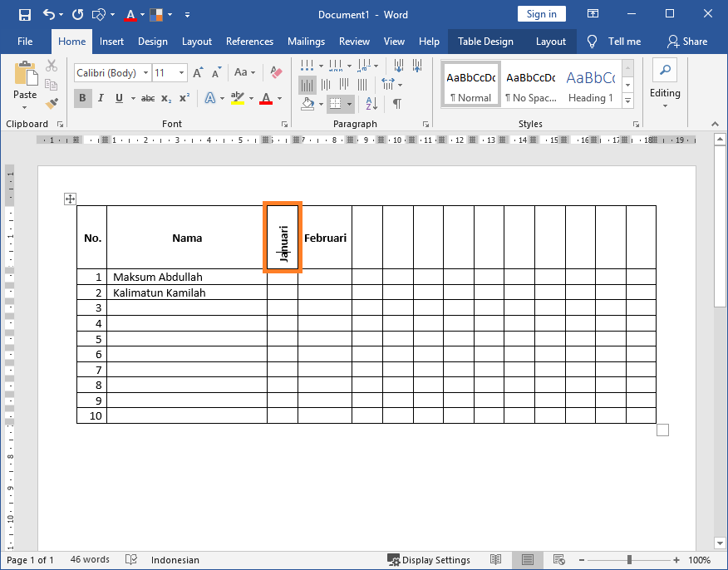Open the Paste options dropdown arrow
This screenshot has width=728, height=570.
25,108
